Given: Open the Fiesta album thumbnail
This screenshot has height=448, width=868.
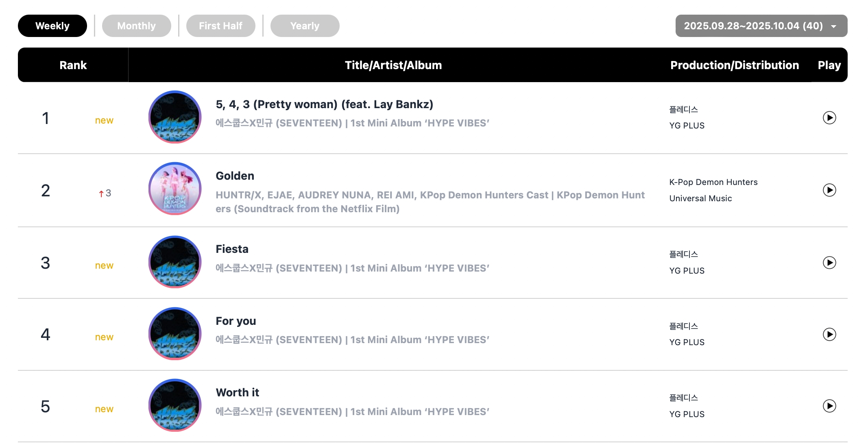Looking at the screenshot, I should click(x=175, y=262).
